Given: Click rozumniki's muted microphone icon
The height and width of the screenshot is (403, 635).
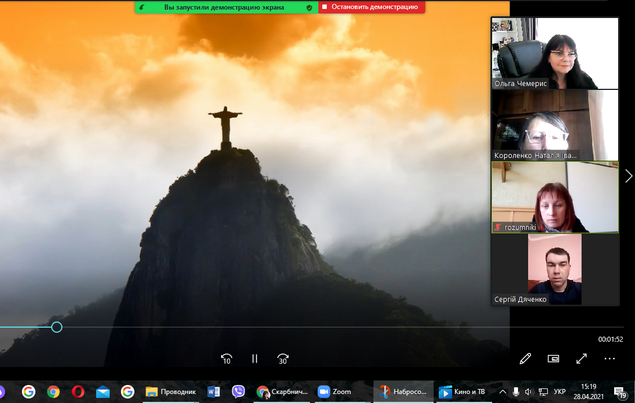Looking at the screenshot, I should click(x=498, y=227).
